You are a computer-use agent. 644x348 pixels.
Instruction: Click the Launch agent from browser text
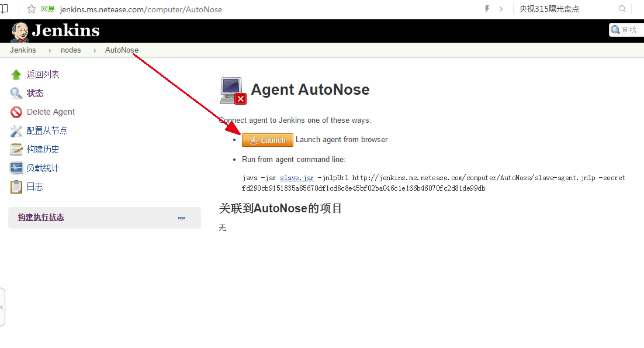[x=342, y=140]
